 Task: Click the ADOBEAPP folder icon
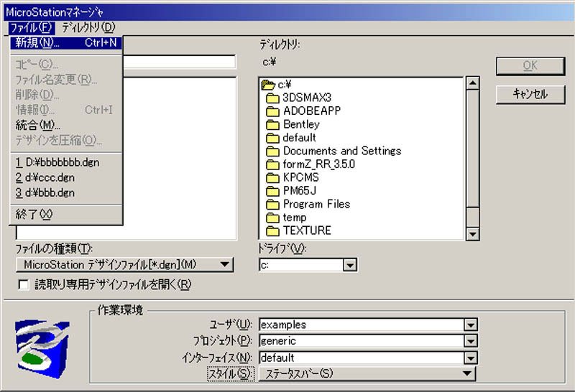point(272,111)
